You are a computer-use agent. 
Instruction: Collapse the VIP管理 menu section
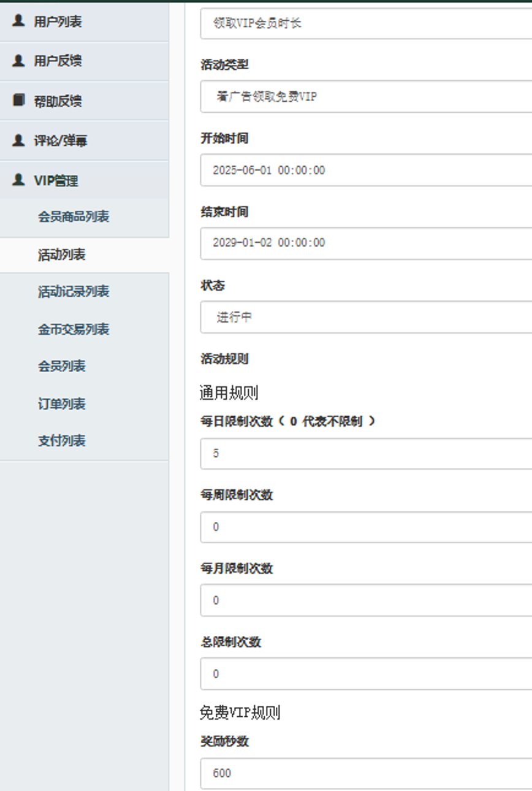[56, 181]
